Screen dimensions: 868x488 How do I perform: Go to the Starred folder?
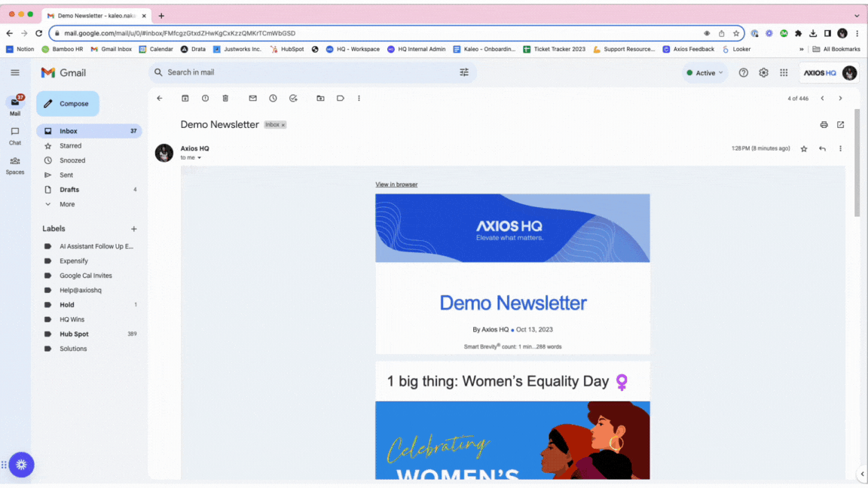coord(70,146)
